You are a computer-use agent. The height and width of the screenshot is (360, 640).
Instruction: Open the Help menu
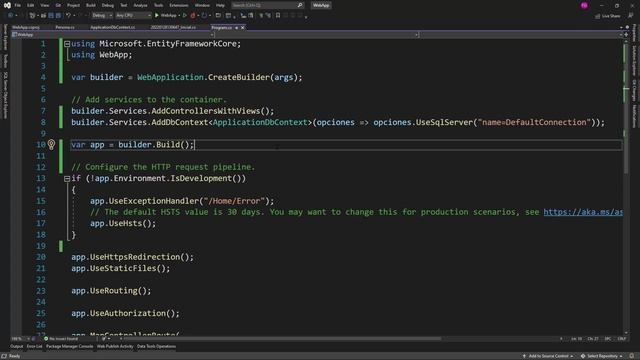point(220,5)
